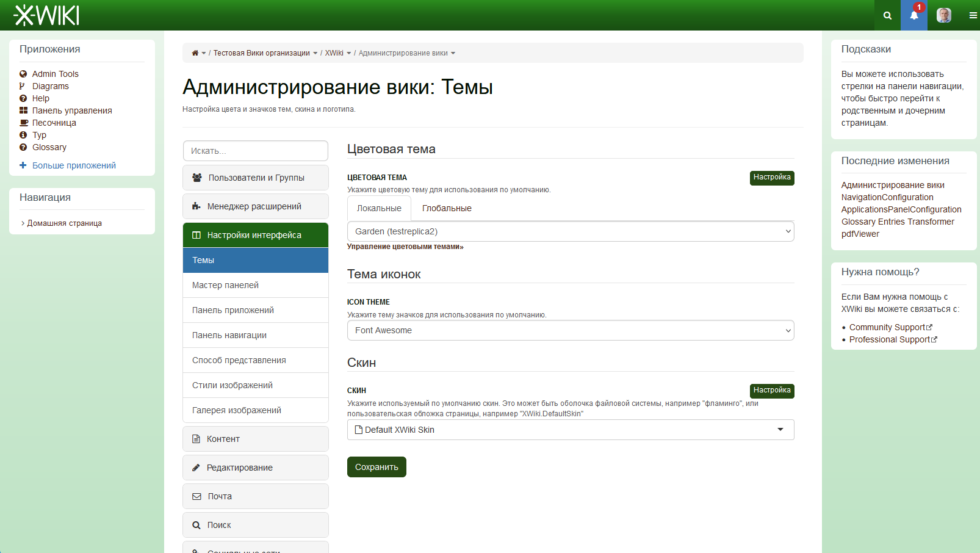
Task: Open Community Support external link
Action: [x=890, y=327]
